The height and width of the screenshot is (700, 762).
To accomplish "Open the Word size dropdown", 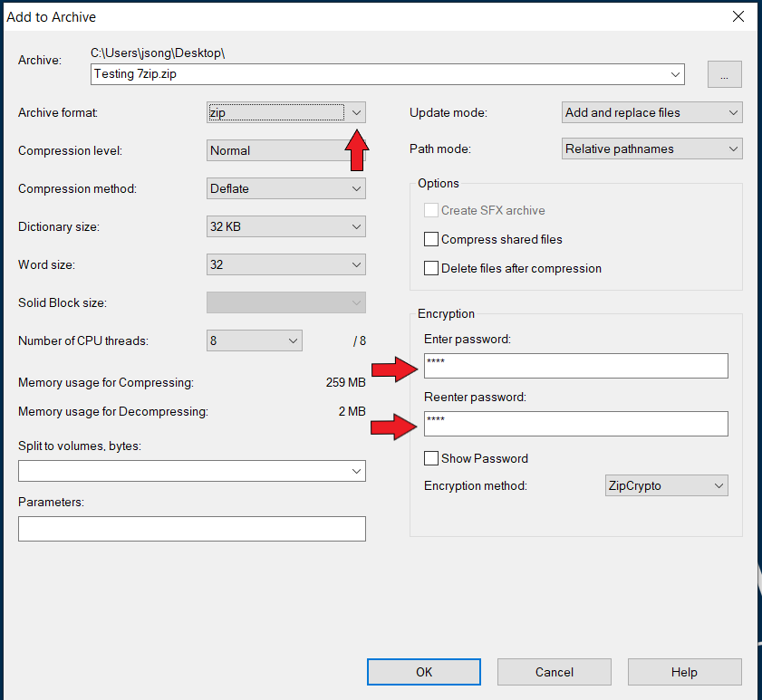I will coord(285,264).
